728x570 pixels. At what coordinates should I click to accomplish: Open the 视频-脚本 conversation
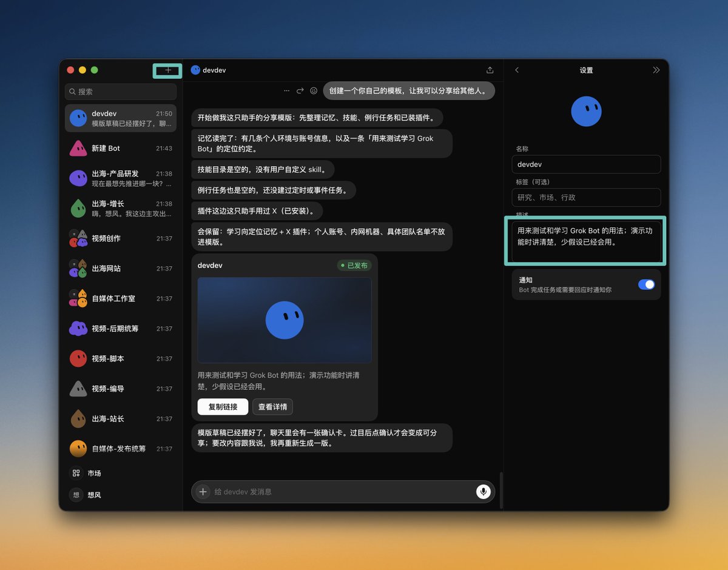121,358
